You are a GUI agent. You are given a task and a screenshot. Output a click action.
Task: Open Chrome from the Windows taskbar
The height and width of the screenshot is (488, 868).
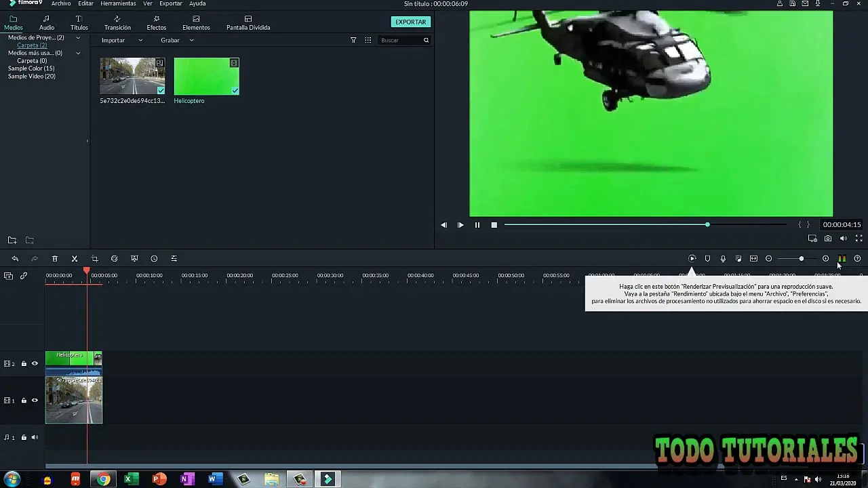[103, 480]
